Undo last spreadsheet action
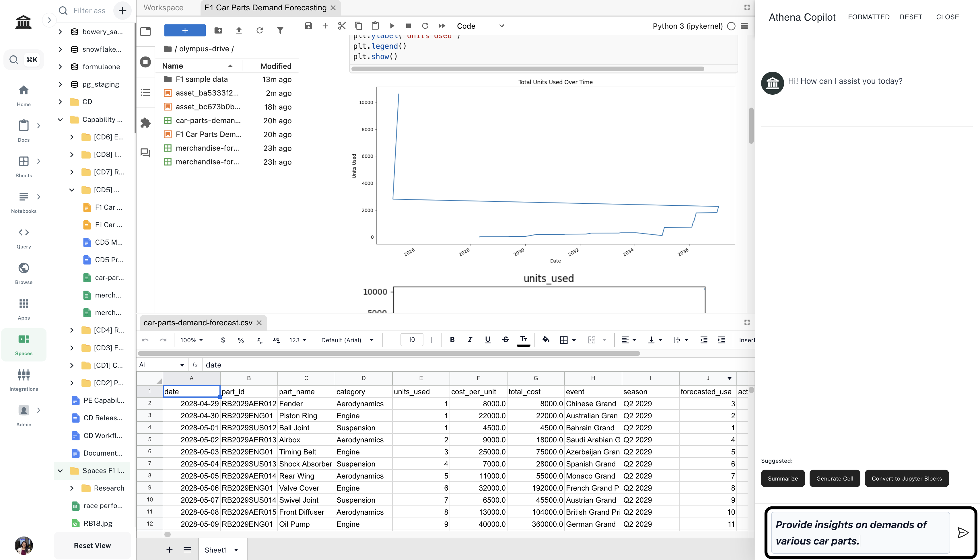980x560 pixels. point(145,340)
